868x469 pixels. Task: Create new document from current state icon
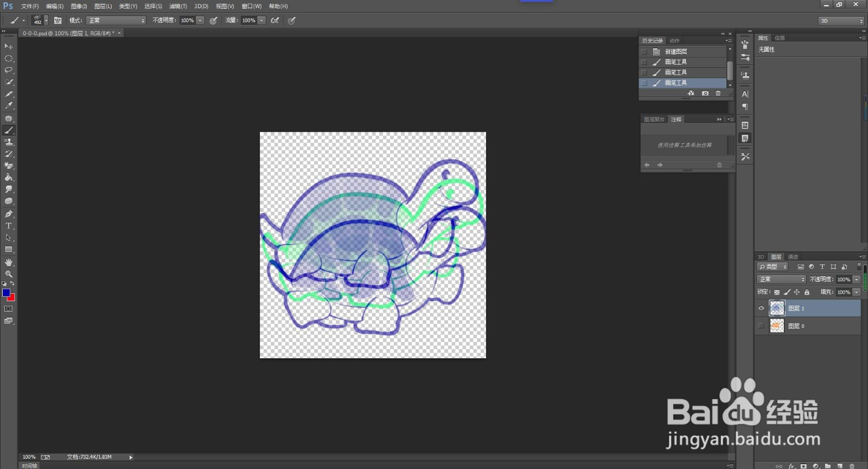(x=691, y=93)
